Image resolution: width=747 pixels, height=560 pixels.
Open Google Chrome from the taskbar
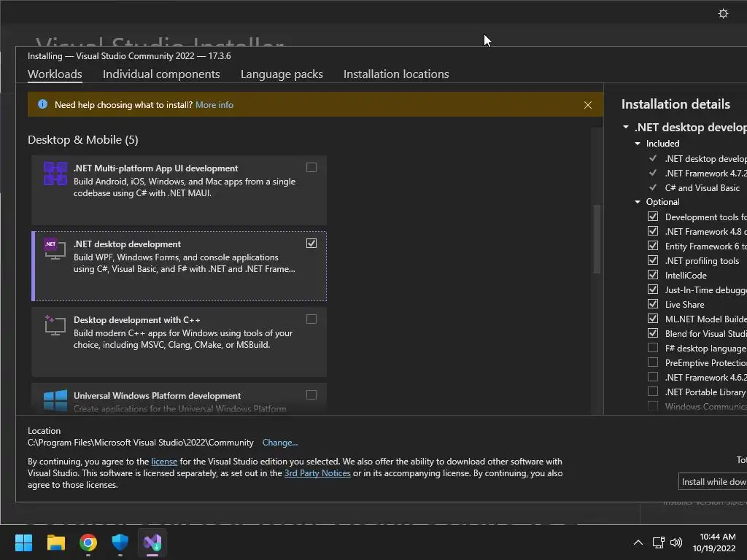(88, 542)
